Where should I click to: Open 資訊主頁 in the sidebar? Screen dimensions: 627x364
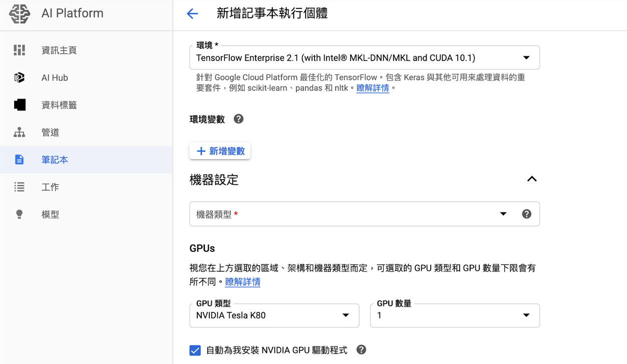[86, 50]
